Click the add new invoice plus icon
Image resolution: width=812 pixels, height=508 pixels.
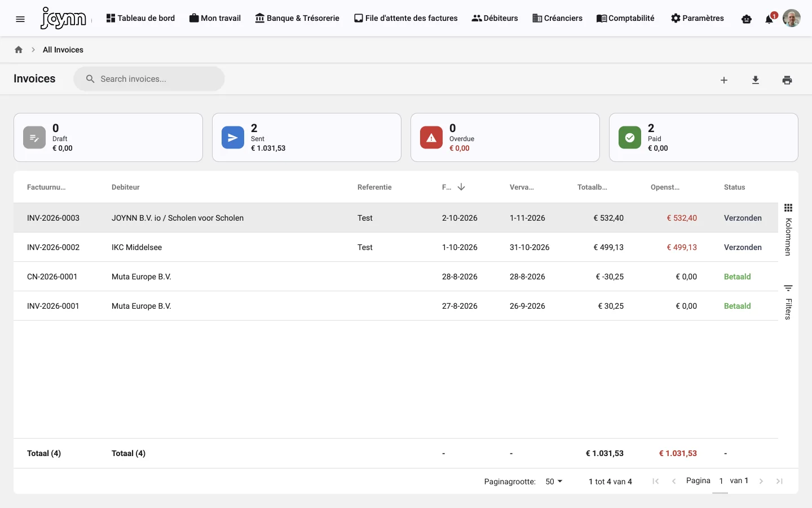pos(724,80)
